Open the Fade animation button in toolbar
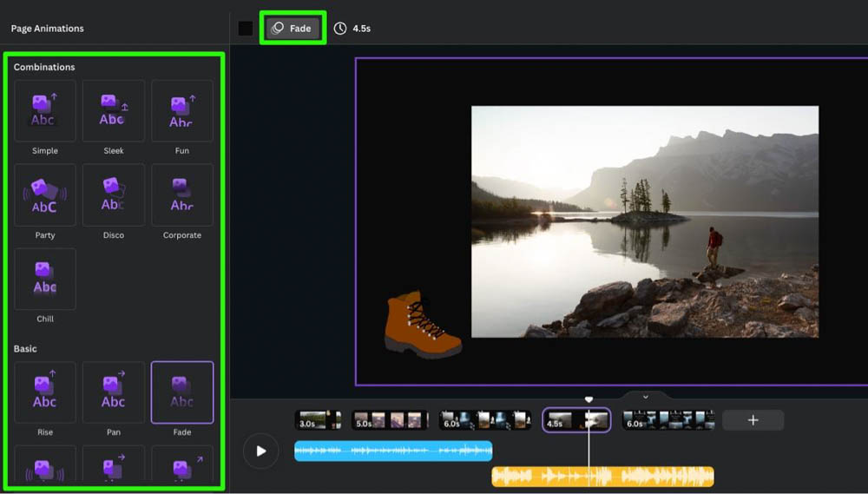 293,29
